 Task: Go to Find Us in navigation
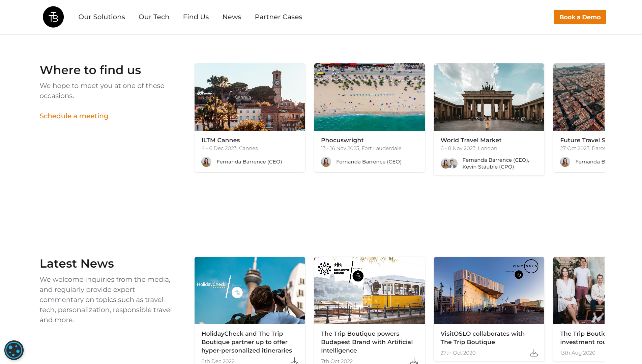(x=196, y=17)
